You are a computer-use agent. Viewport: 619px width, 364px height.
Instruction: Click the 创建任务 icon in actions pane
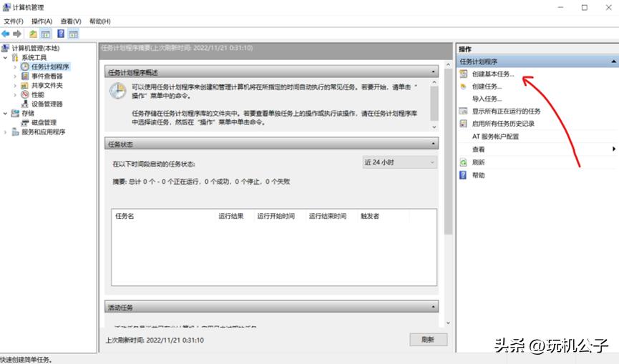tap(464, 87)
